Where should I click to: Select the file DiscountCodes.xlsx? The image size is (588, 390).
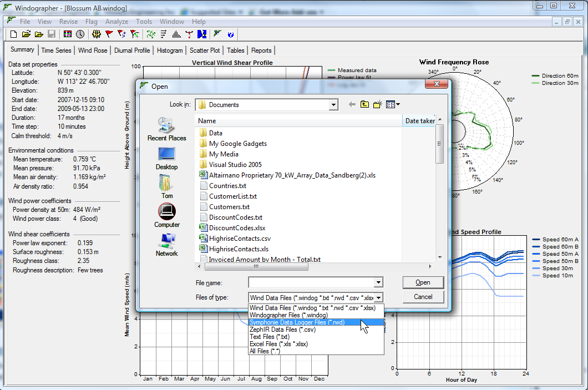click(232, 228)
